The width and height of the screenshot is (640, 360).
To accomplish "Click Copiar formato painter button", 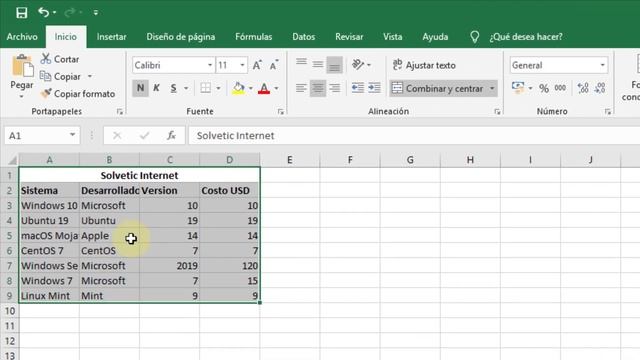I will (78, 94).
